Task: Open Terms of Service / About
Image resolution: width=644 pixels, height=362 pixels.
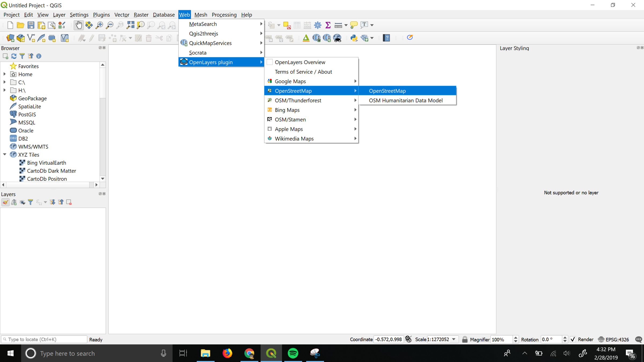Action: (x=303, y=72)
